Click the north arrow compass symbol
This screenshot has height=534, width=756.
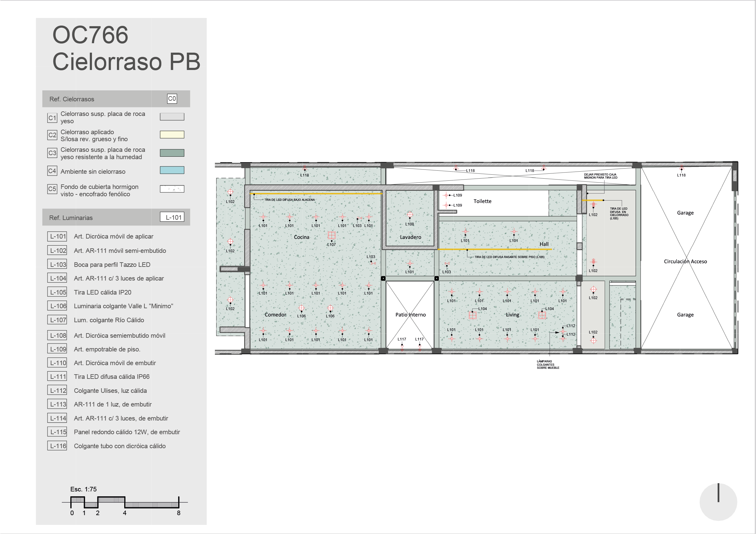pyautogui.click(x=718, y=502)
